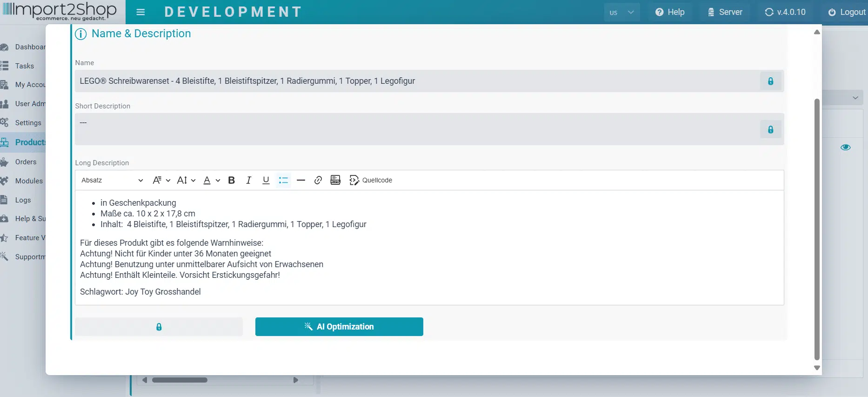
Task: Click the Name & Description info icon
Action: click(80, 34)
